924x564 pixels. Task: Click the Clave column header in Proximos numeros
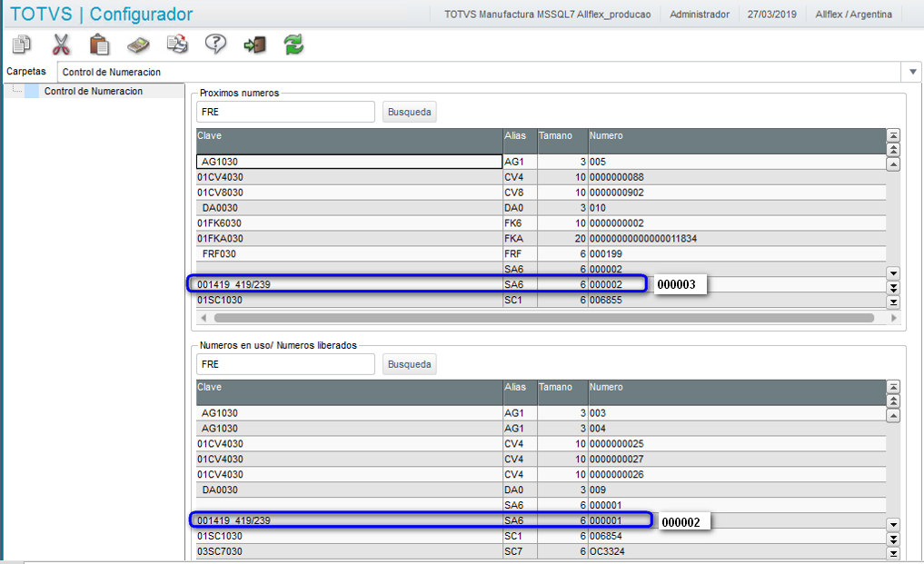pyautogui.click(x=350, y=141)
